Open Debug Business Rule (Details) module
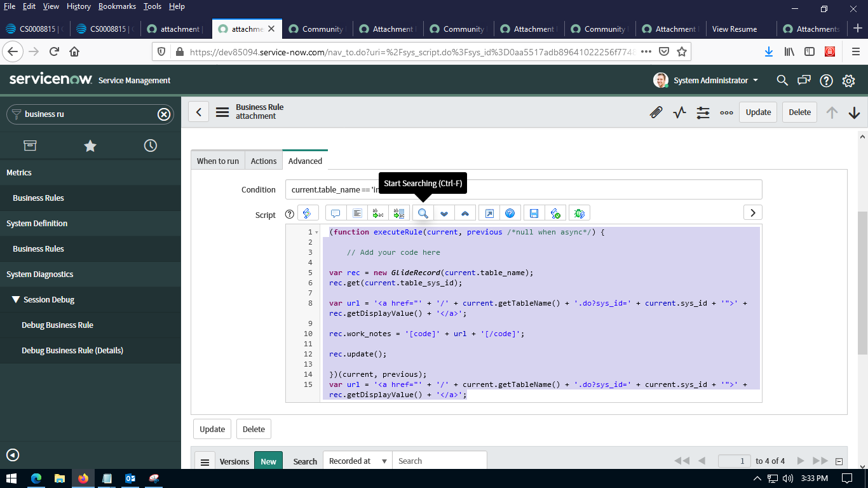The image size is (868, 488). [x=72, y=350]
